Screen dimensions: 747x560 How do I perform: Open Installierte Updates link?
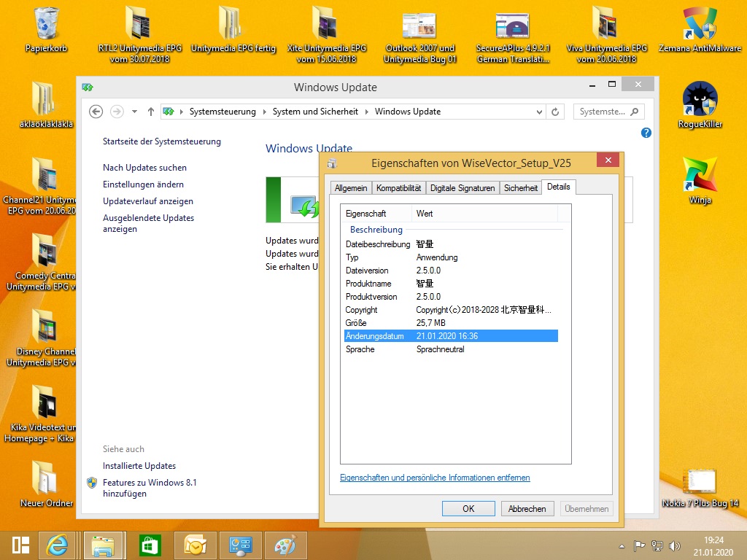pos(139,466)
